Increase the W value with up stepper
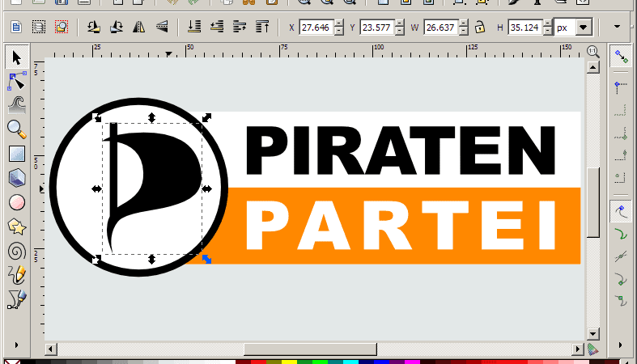This screenshot has height=364, width=637. [464, 23]
